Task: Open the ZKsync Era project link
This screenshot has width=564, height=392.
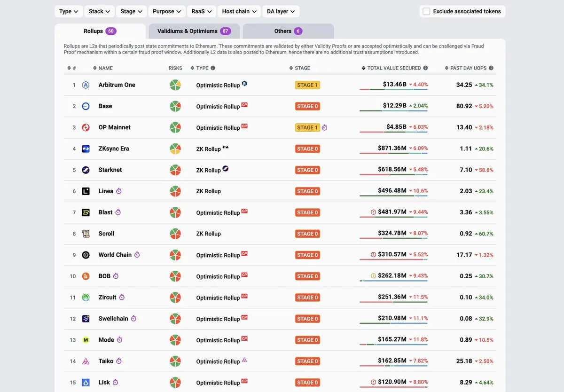Action: pos(114,149)
